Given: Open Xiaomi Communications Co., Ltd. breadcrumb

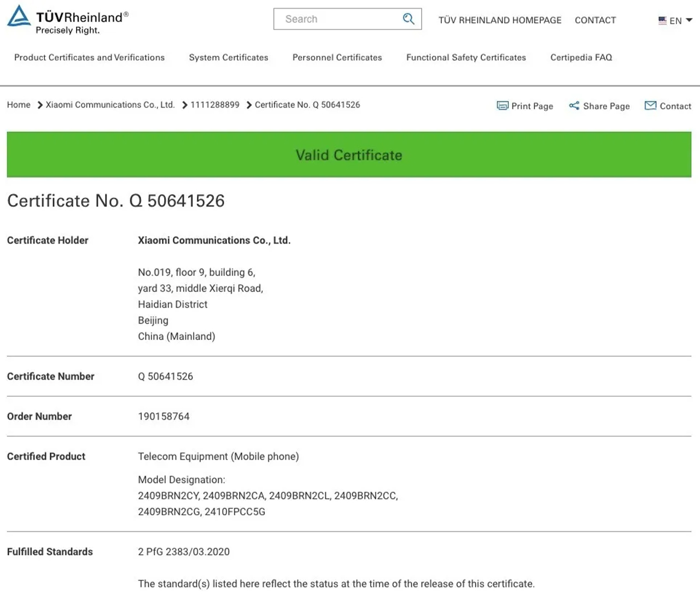Looking at the screenshot, I should click(x=110, y=105).
